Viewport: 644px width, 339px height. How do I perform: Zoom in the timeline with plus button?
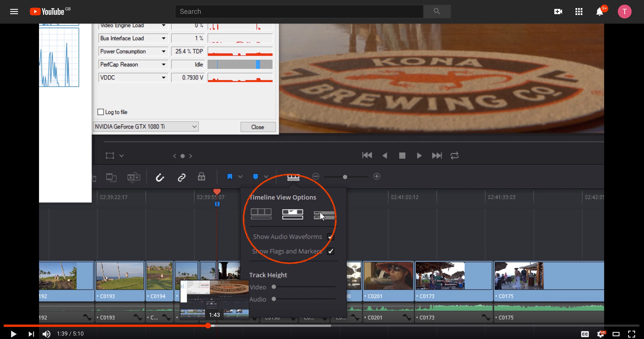click(377, 177)
